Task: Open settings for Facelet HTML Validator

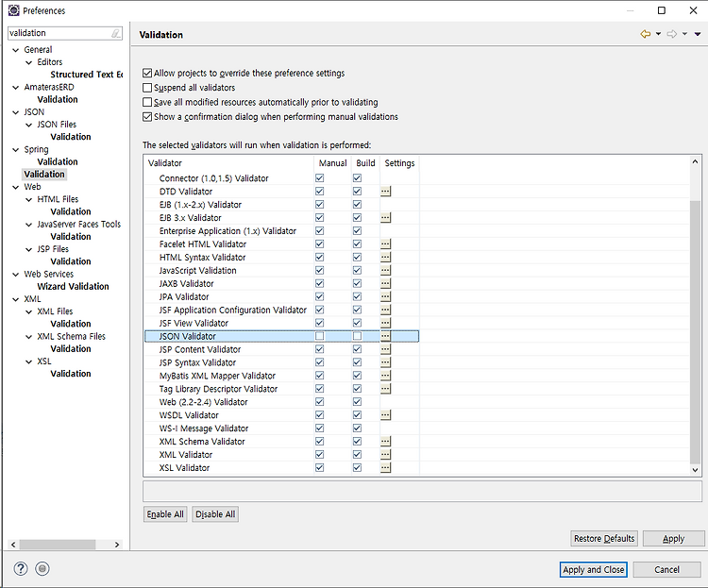Action: [x=385, y=244]
